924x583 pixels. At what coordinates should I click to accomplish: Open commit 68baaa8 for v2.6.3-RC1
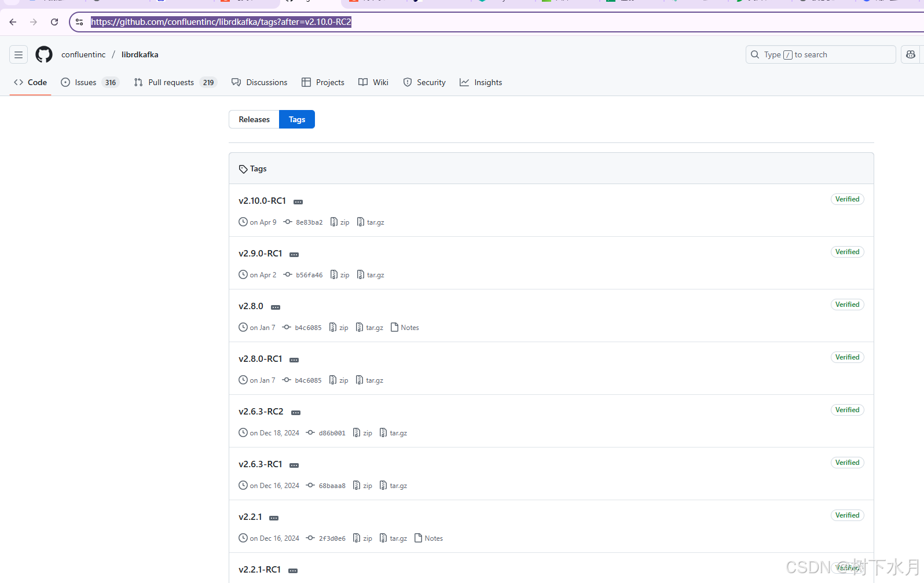pos(326,486)
